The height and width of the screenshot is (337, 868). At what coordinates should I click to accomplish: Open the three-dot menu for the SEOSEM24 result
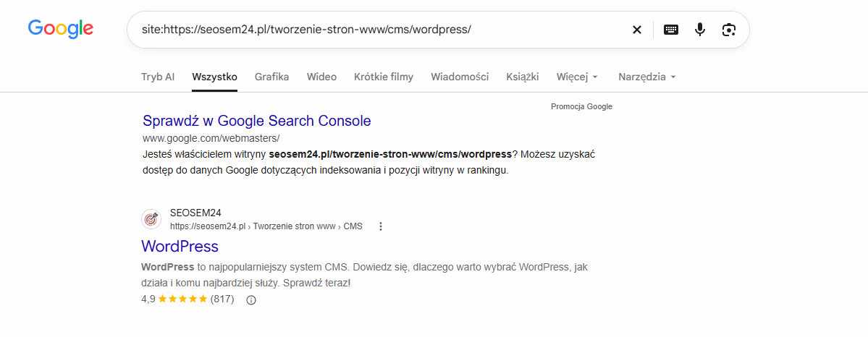coord(380,226)
